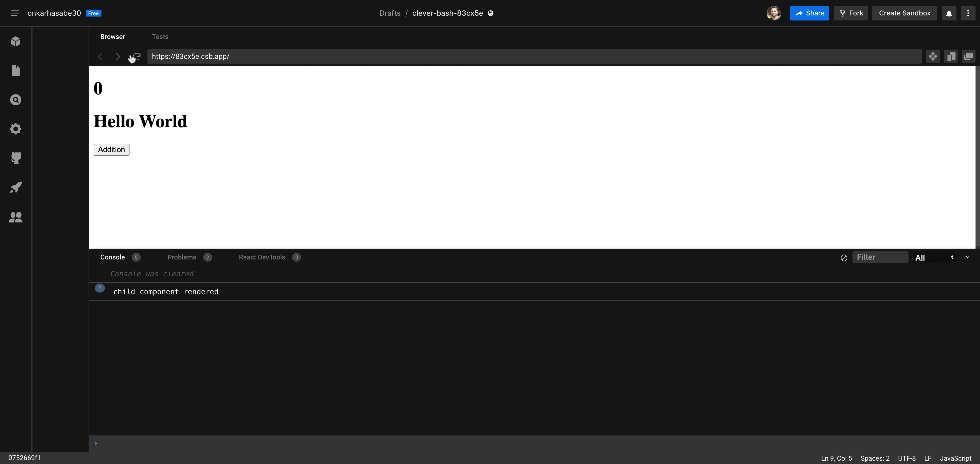The width and height of the screenshot is (980, 464).
Task: Open the Search sidebar icon
Action: [x=16, y=100]
